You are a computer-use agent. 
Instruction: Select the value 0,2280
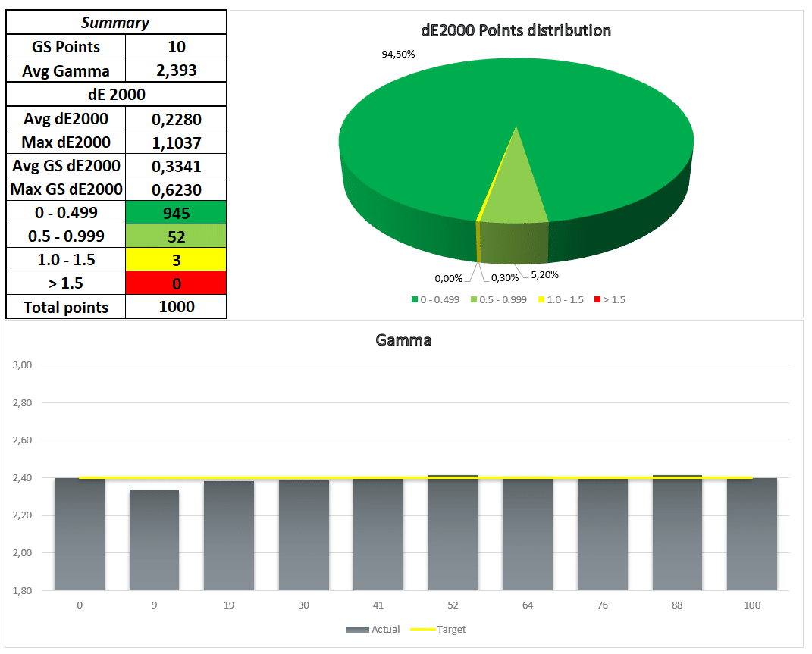(x=176, y=118)
